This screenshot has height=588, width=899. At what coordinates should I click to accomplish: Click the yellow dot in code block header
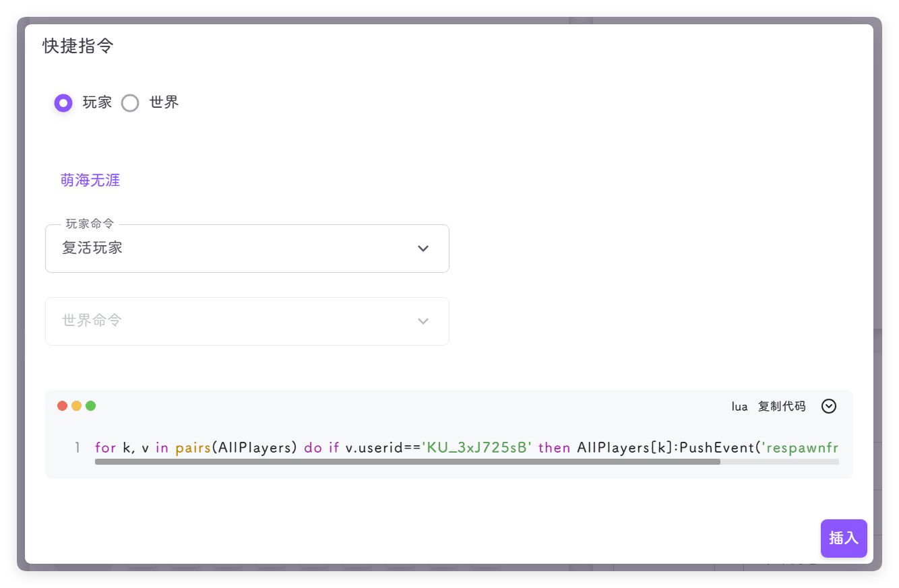pos(76,405)
